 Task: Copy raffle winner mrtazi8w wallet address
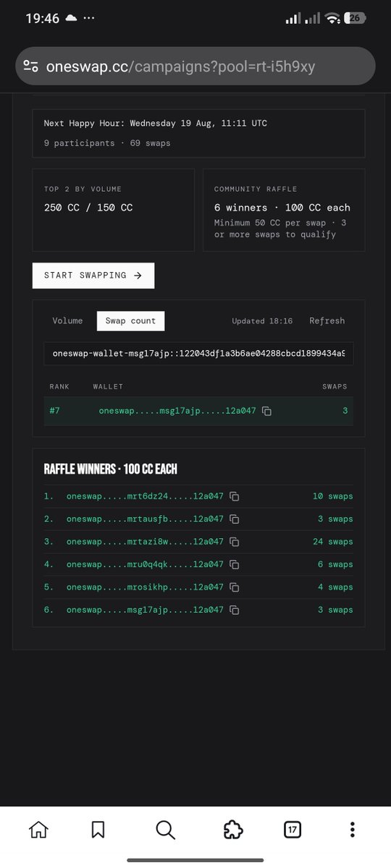tap(234, 542)
